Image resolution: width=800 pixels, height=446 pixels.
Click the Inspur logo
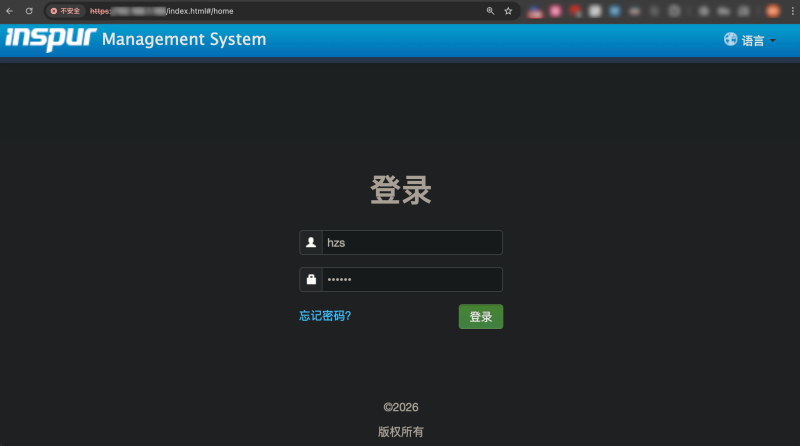click(51, 39)
